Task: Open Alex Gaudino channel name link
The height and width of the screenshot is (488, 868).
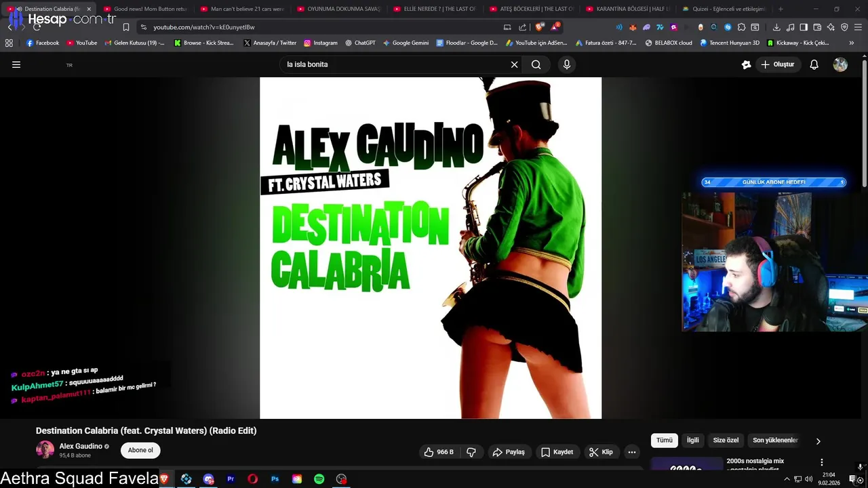Action: pos(81,446)
